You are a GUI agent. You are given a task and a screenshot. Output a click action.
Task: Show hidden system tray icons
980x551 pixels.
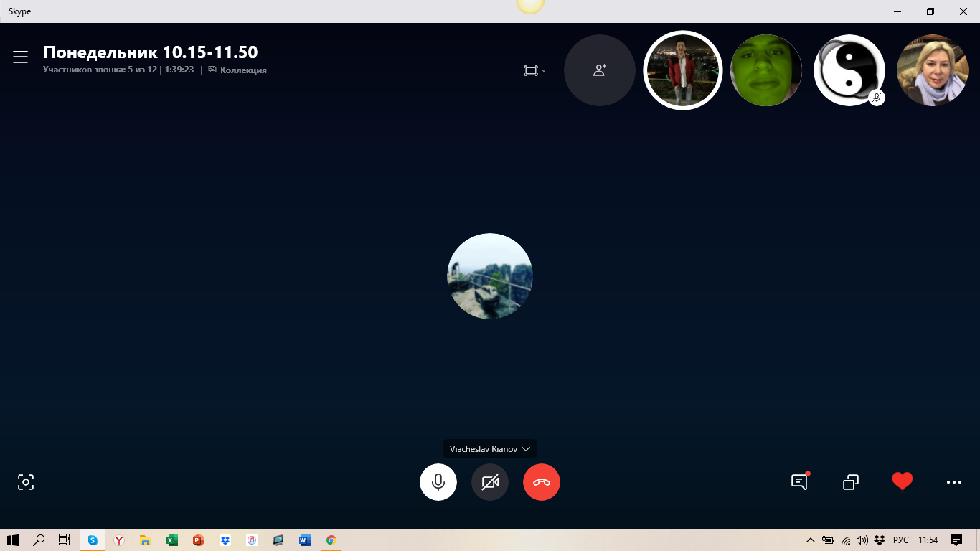[x=811, y=540]
